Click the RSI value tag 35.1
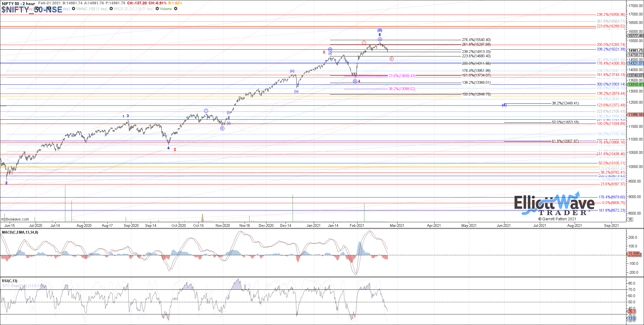644x325 pixels. tap(632, 311)
